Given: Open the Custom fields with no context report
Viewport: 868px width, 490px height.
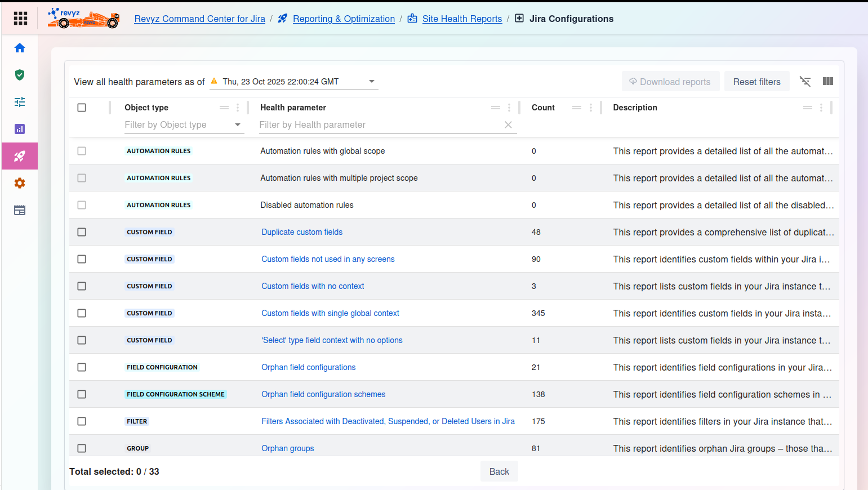Looking at the screenshot, I should pos(313,286).
